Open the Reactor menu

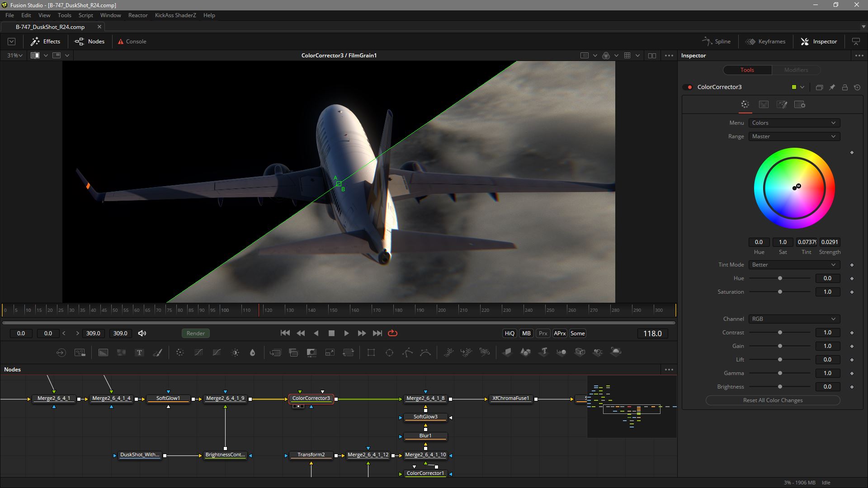138,15
